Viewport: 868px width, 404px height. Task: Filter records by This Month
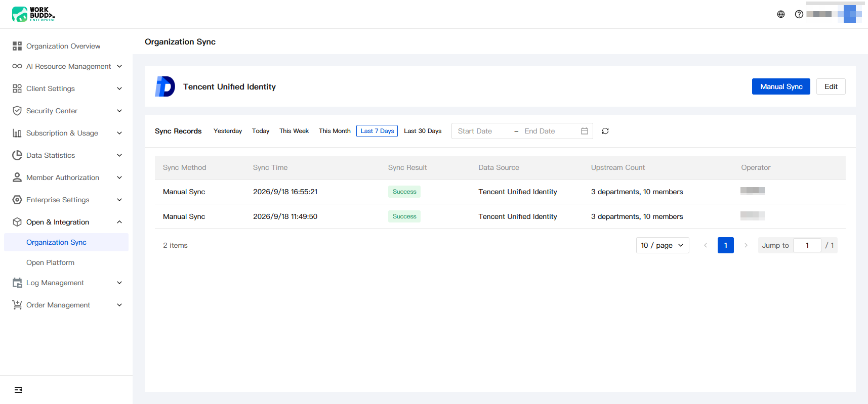[335, 131]
